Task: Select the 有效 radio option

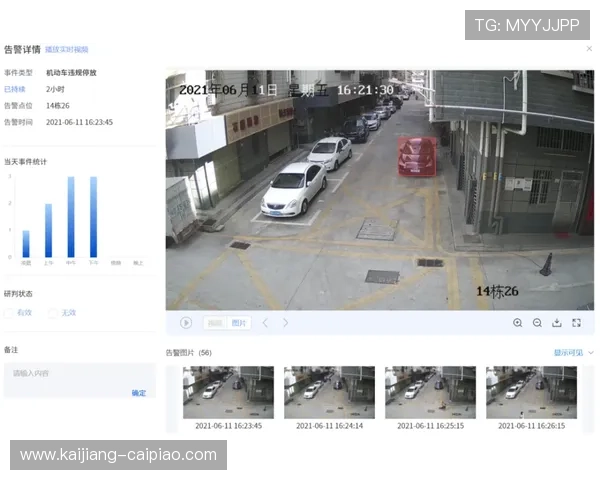Action: coord(10,313)
